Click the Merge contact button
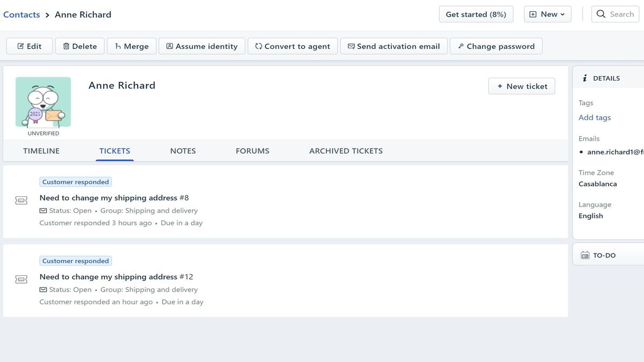Viewport: 644px width, 362px height. [x=131, y=46]
